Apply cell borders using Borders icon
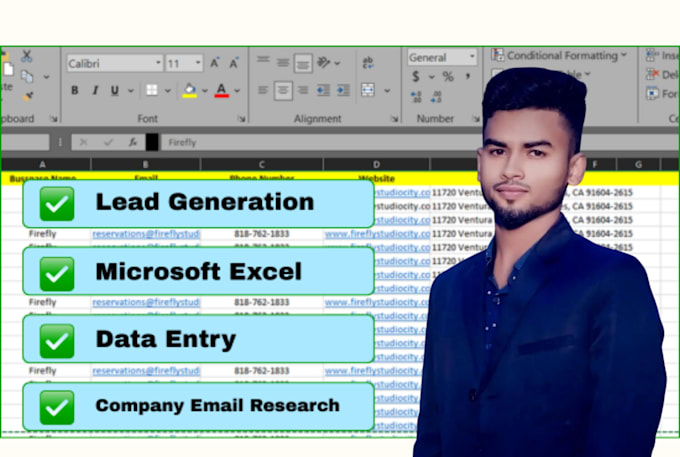 pyautogui.click(x=152, y=90)
